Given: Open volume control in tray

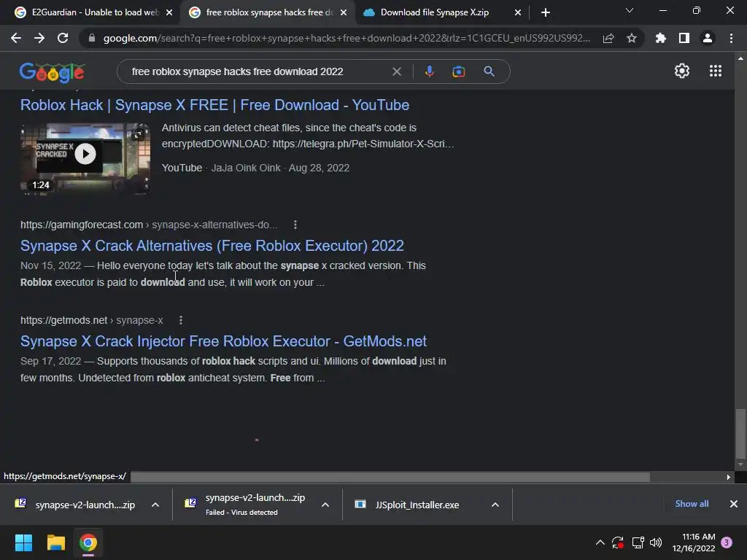Looking at the screenshot, I should [656, 542].
